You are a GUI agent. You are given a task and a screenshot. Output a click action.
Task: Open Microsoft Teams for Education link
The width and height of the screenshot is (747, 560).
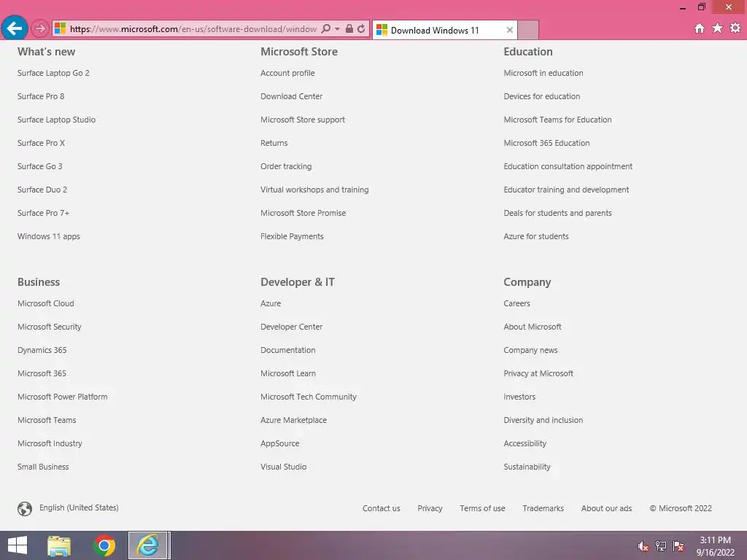point(557,120)
